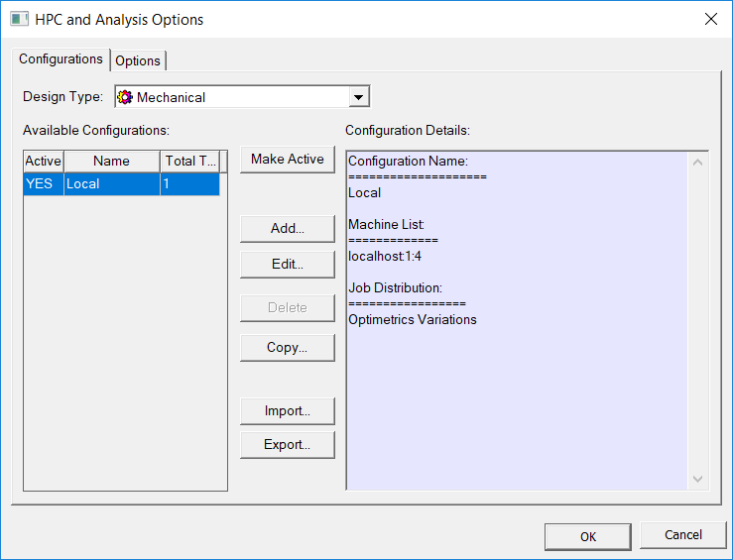Switch to the Options tab
The image size is (733, 560).
pos(138,60)
